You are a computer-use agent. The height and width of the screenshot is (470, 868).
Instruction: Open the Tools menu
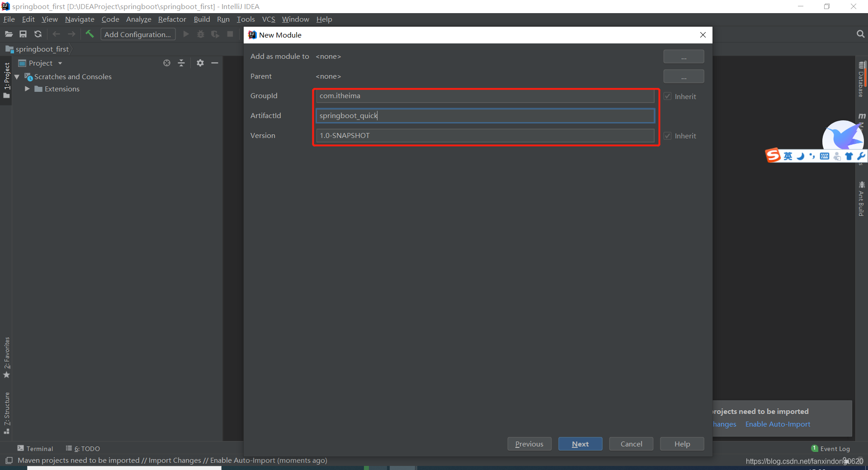coord(245,19)
